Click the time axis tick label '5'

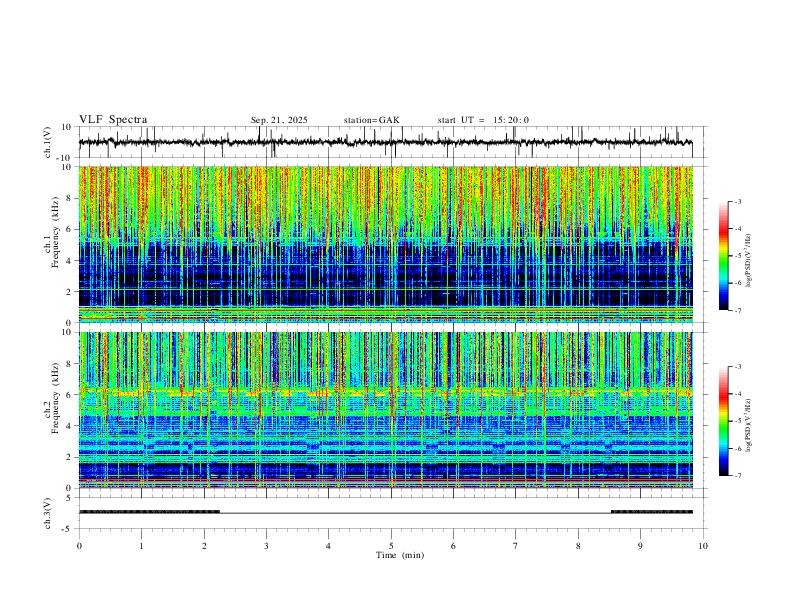pos(391,546)
